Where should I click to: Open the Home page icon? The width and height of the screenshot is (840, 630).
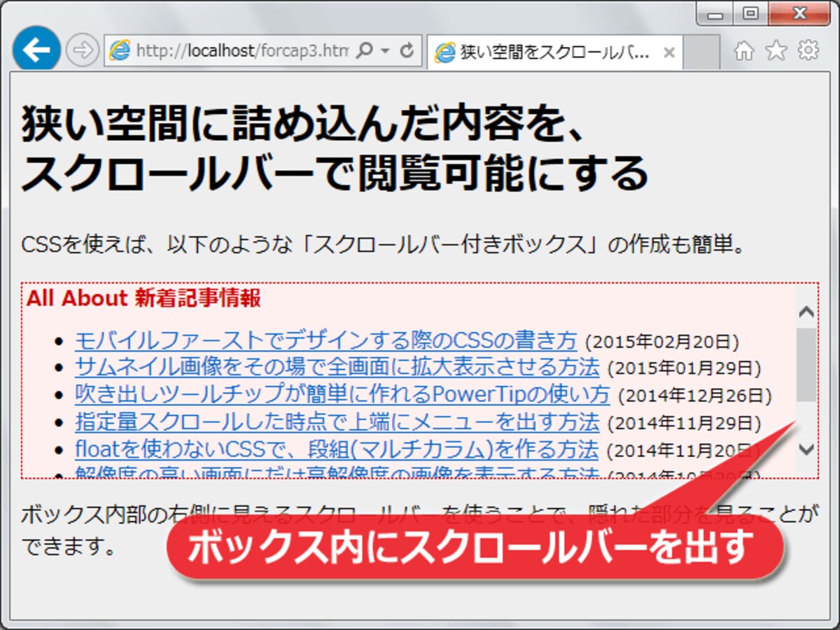click(x=744, y=51)
